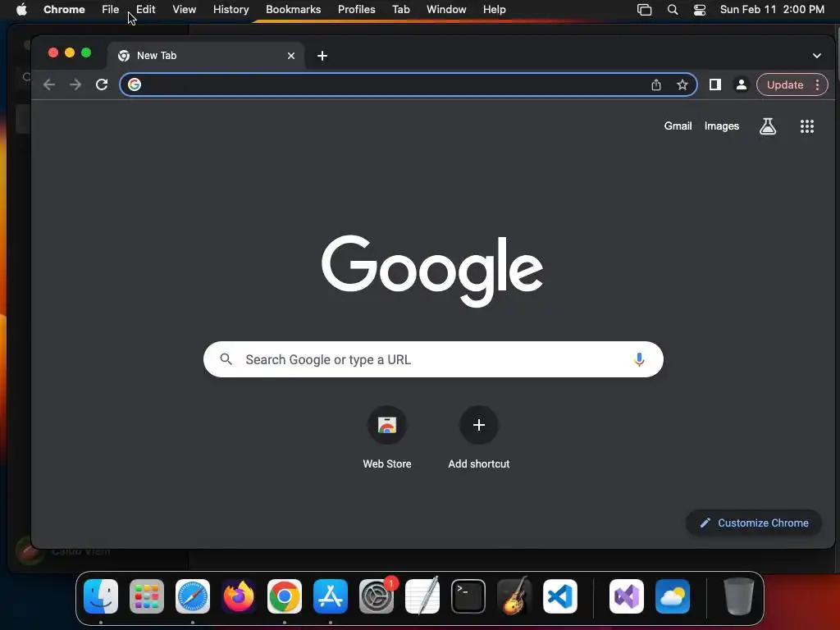The height and width of the screenshot is (630, 840).
Task: Click the magnifier icon in the search box
Action: click(226, 359)
